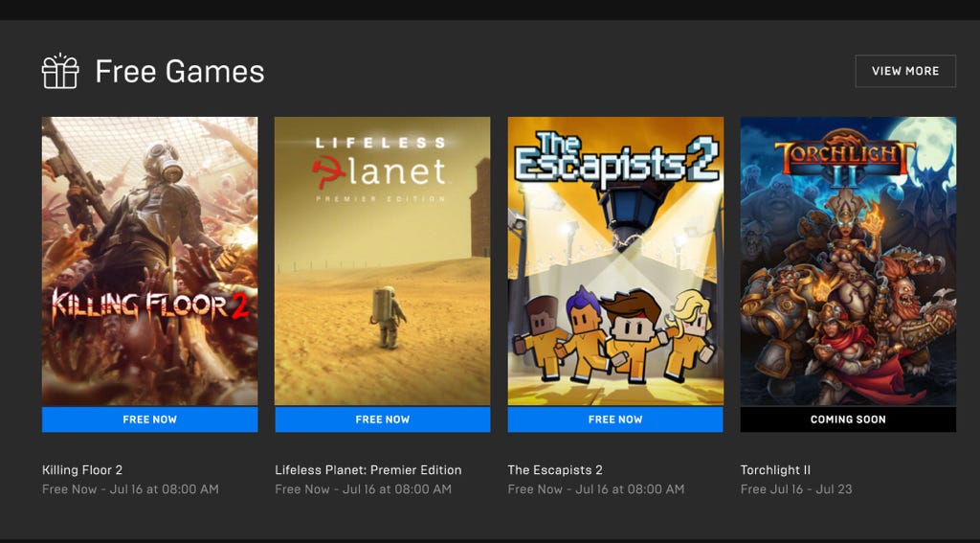Screen dimensions: 980x543
Task: Click Free Now banner under Killing Floor 2
Action: click(x=149, y=419)
